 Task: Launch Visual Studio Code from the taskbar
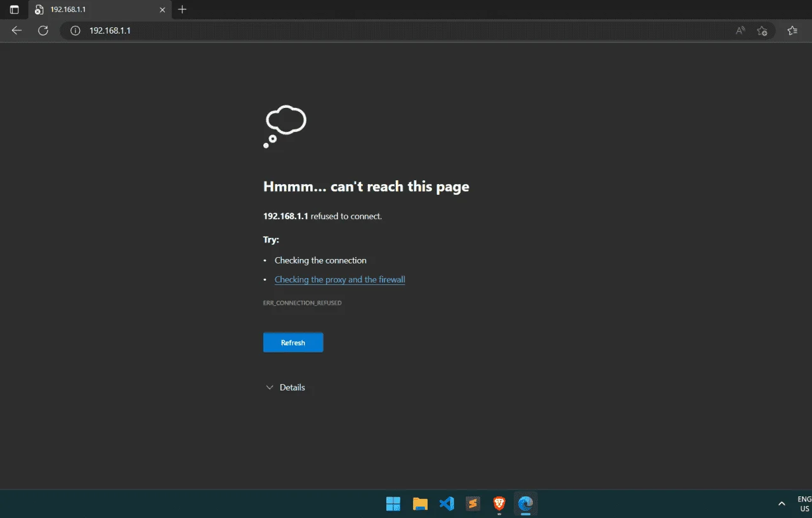(447, 504)
